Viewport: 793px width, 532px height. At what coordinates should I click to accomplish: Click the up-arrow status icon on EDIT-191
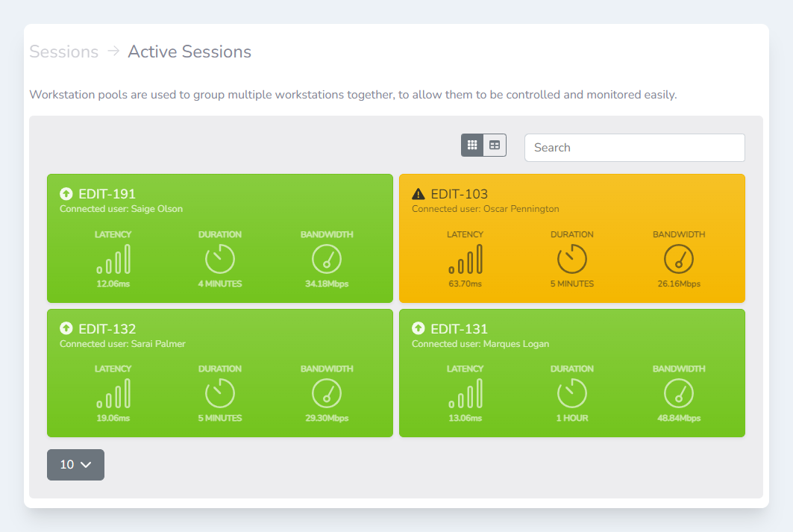tap(66, 194)
